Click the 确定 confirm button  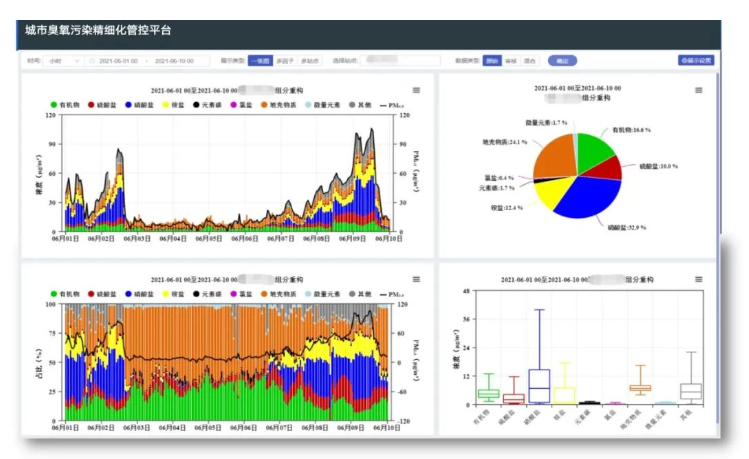(561, 61)
